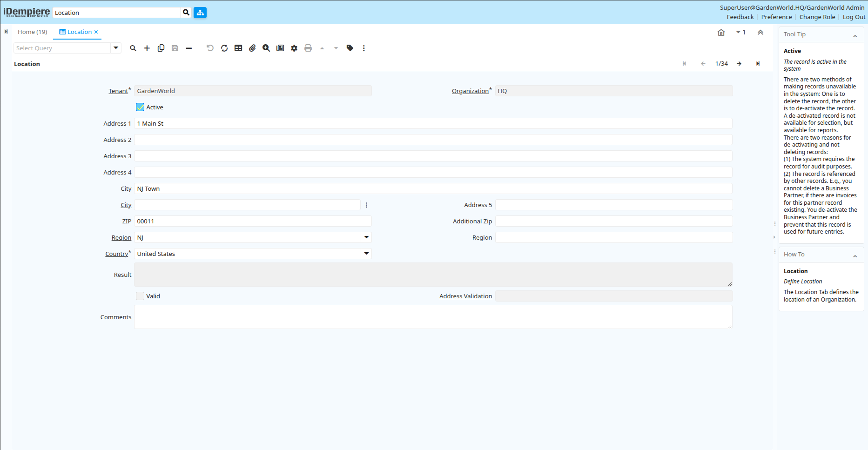
Task: Open Zoom Across magnifier icon
Action: click(266, 48)
